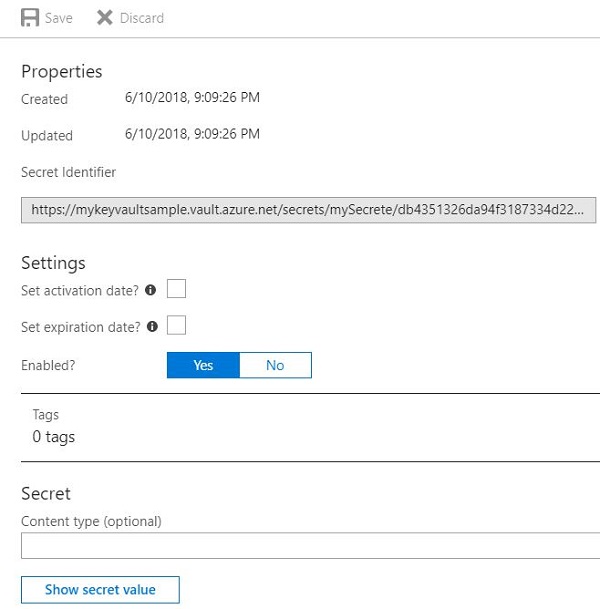Click the Discard X icon
Screen dimensions: 600x609
[104, 18]
